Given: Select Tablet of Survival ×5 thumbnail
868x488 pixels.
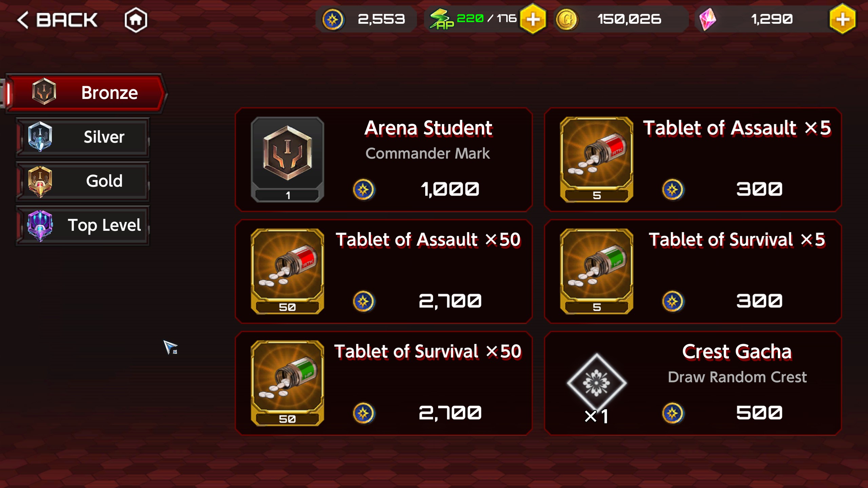Looking at the screenshot, I should click(x=596, y=271).
